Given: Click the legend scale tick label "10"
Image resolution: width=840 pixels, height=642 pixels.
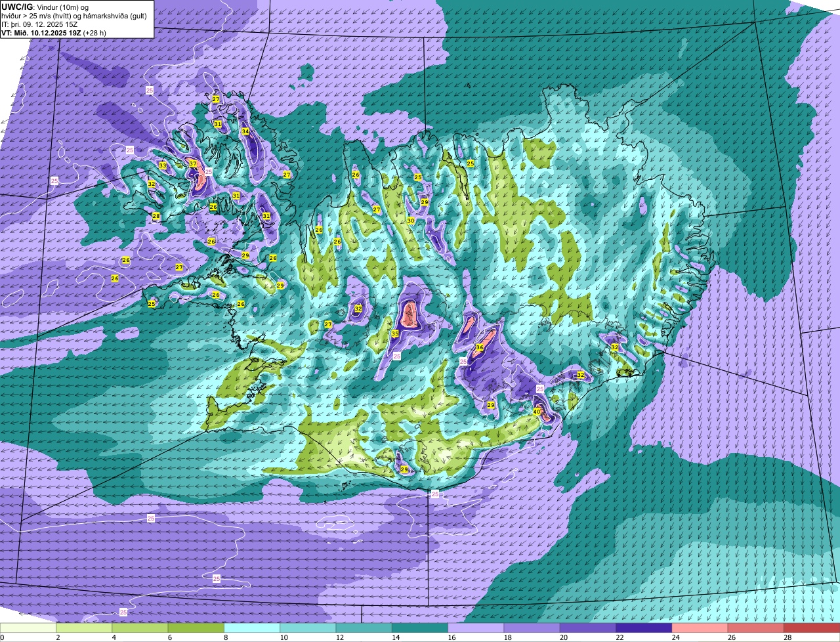Looking at the screenshot, I should point(283,637).
